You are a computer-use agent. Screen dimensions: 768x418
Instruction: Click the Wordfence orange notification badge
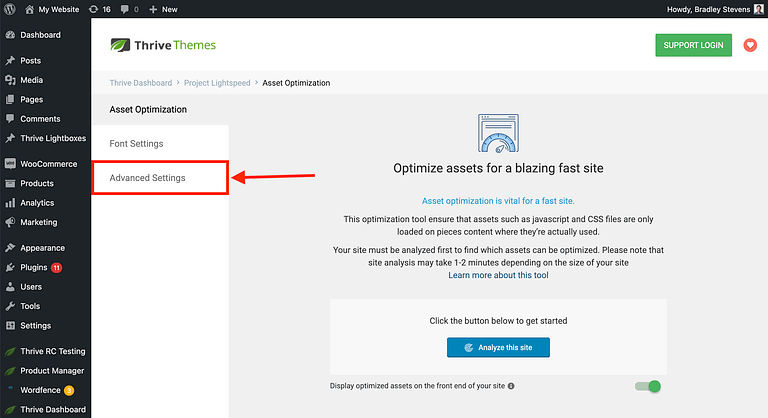[69, 391]
